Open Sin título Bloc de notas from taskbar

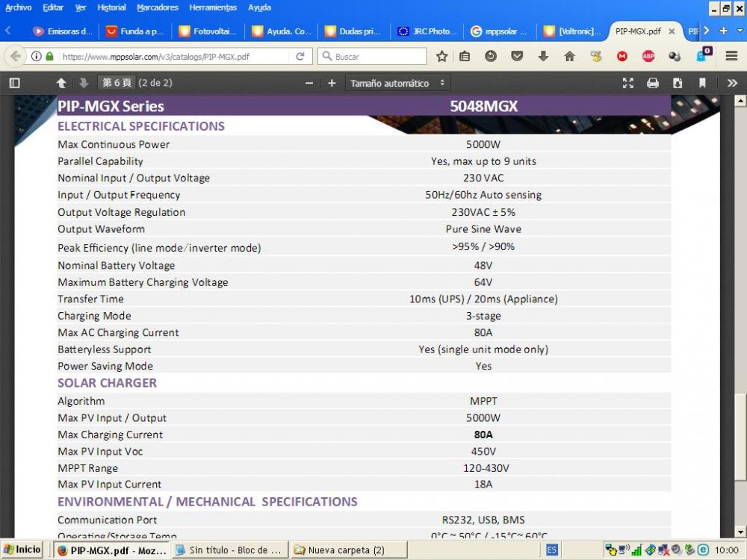click(x=230, y=550)
